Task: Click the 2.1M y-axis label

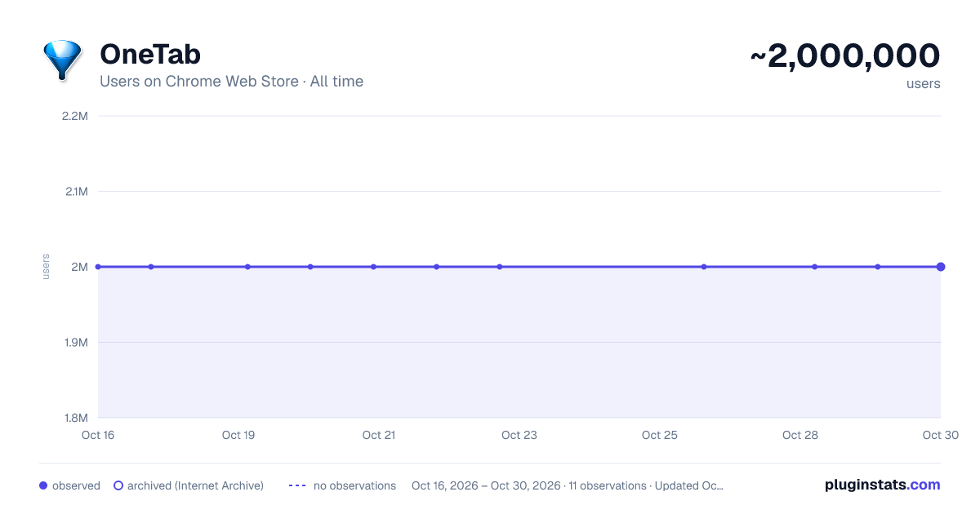Action: pos(75,191)
